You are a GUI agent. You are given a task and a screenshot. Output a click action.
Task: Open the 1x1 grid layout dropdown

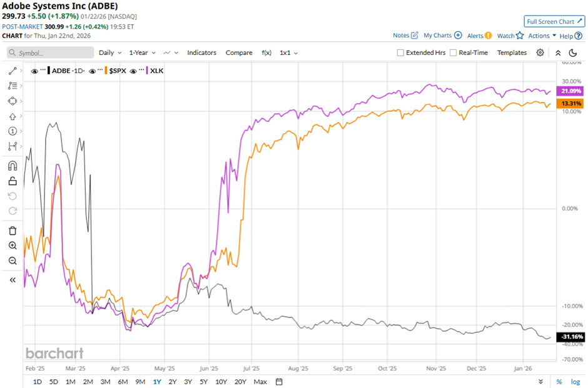pyautogui.click(x=288, y=53)
